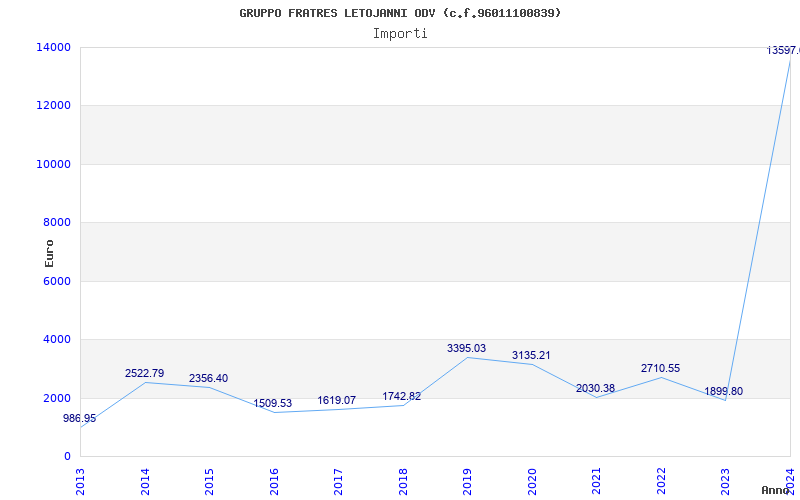The width and height of the screenshot is (800, 500).
Task: Select the 2522.79 data label
Action: click(x=144, y=373)
